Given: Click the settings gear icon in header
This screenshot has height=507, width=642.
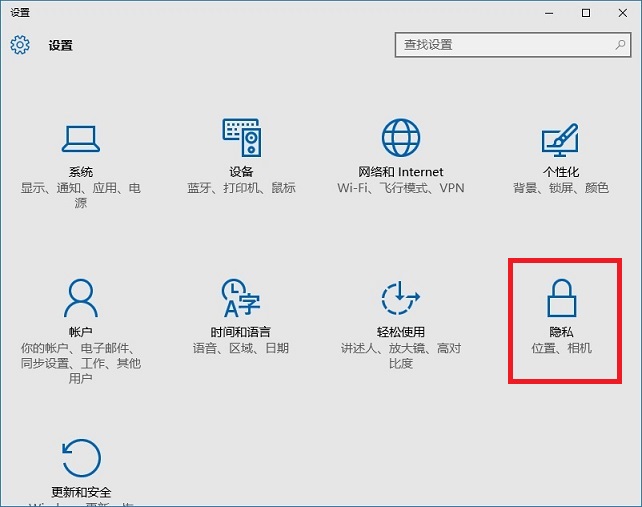Looking at the screenshot, I should coord(20,45).
